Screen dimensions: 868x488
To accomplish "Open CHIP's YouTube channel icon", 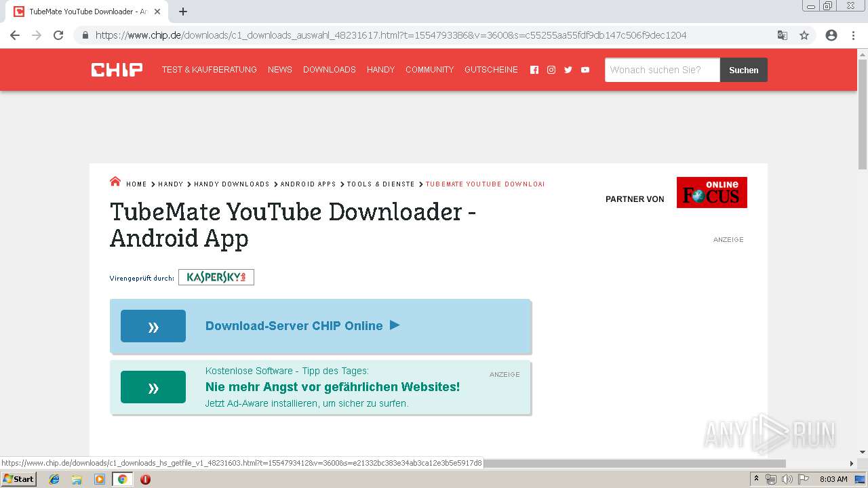I will (585, 70).
